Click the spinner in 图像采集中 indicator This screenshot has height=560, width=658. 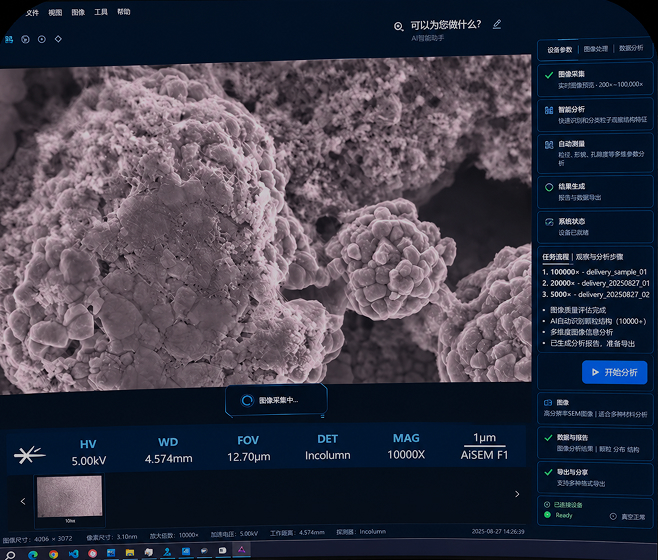click(x=247, y=400)
